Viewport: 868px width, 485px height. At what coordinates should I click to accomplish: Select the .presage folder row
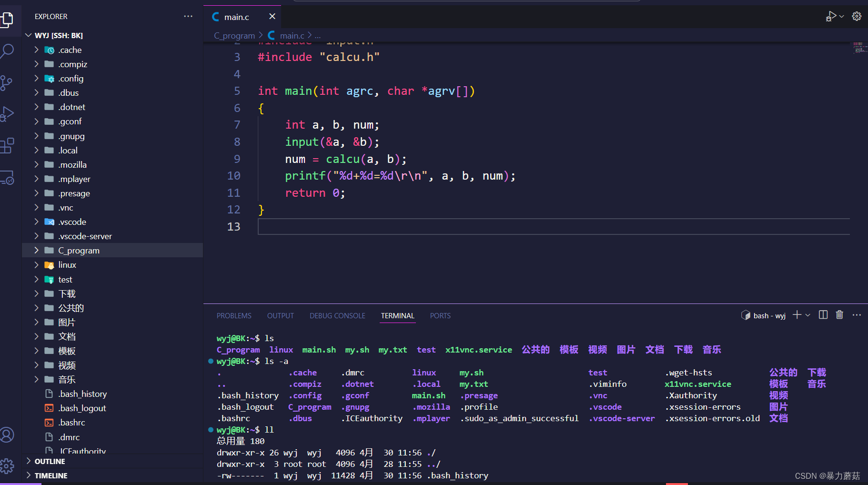(113, 193)
